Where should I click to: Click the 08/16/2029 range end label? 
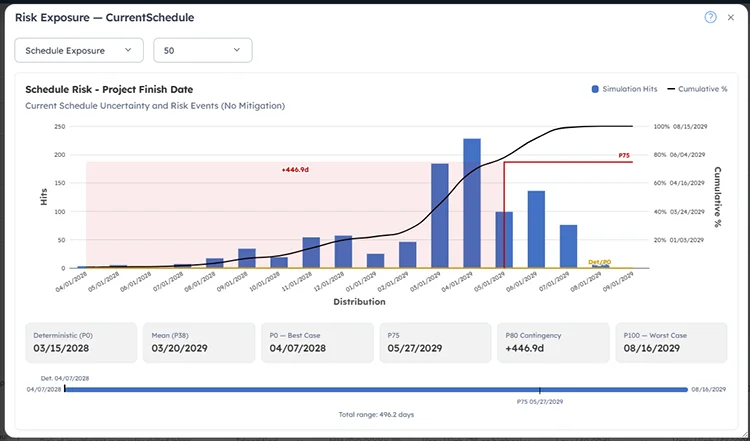tap(708, 389)
